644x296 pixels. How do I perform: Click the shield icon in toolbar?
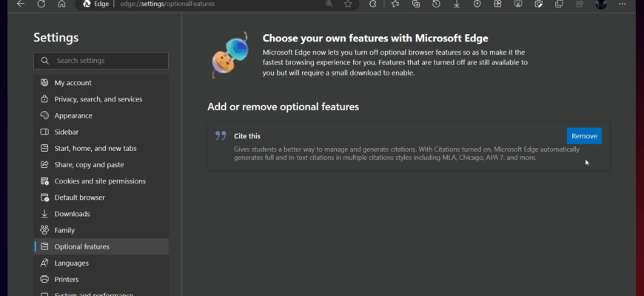click(x=477, y=4)
